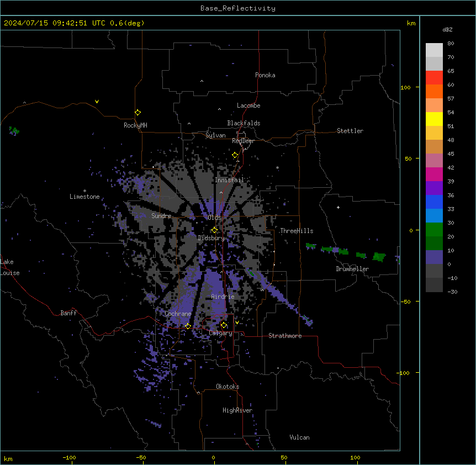Click the Strathmore label
The image size is (476, 465).
tap(285, 336)
